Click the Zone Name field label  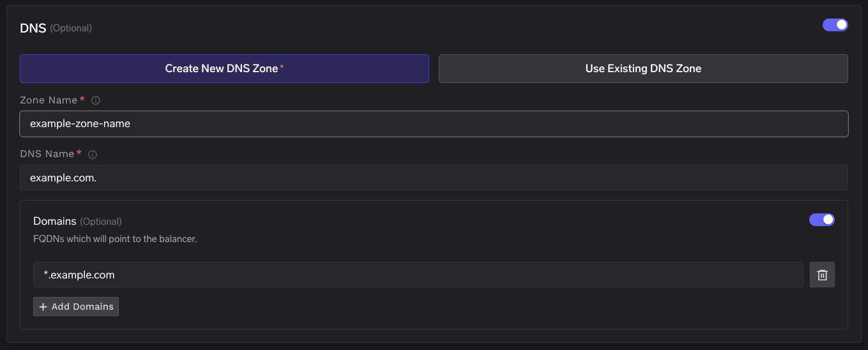point(49,100)
